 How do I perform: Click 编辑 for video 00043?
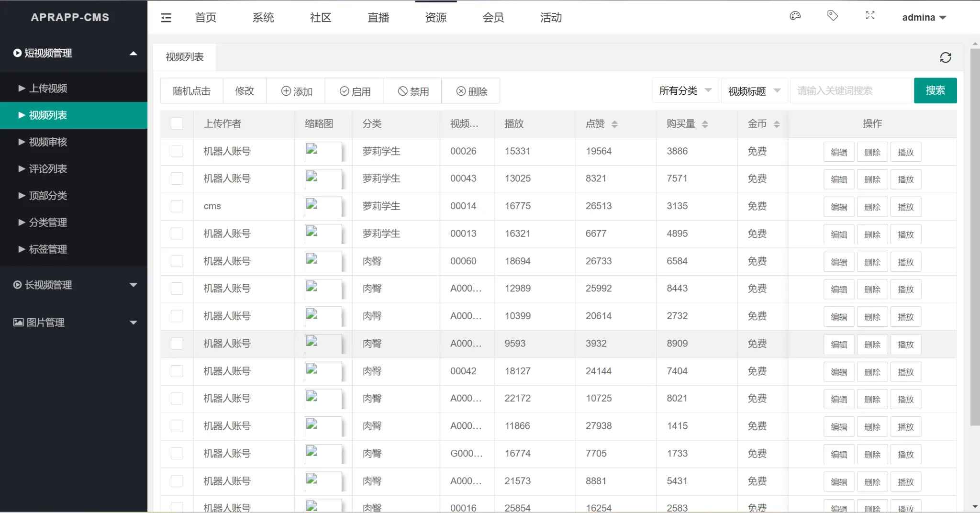(838, 179)
